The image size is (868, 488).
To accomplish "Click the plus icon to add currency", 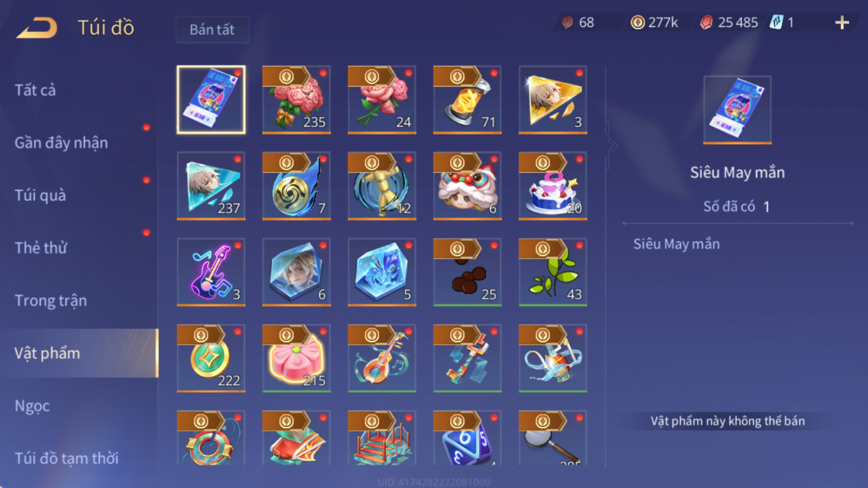I will (x=842, y=22).
